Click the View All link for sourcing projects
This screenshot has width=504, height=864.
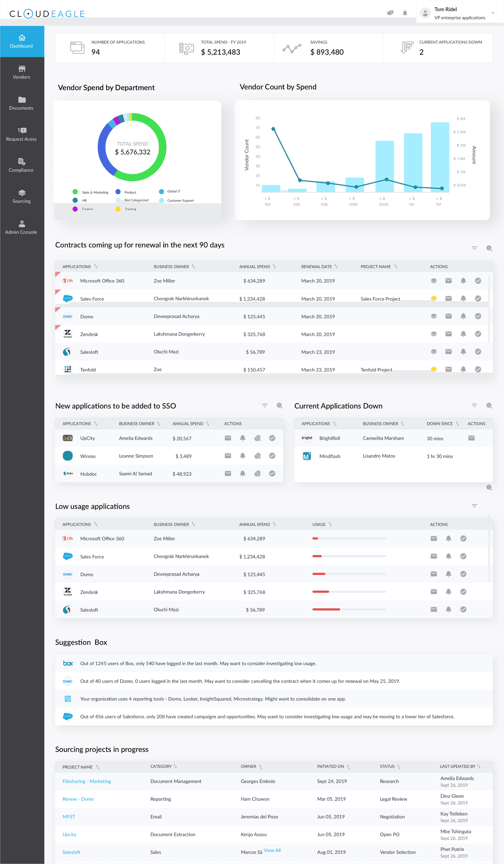click(272, 850)
